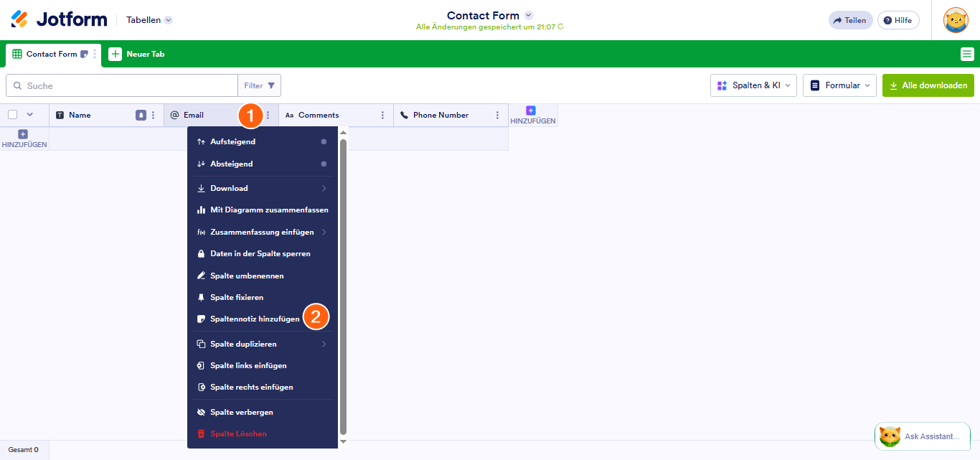Click the Gesamt 0 footer text
Screen dimensions: 980x460
[x=24, y=450]
